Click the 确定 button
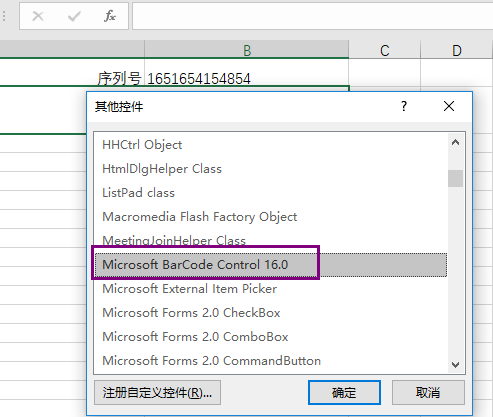Image resolution: width=493 pixels, height=417 pixels. (344, 393)
